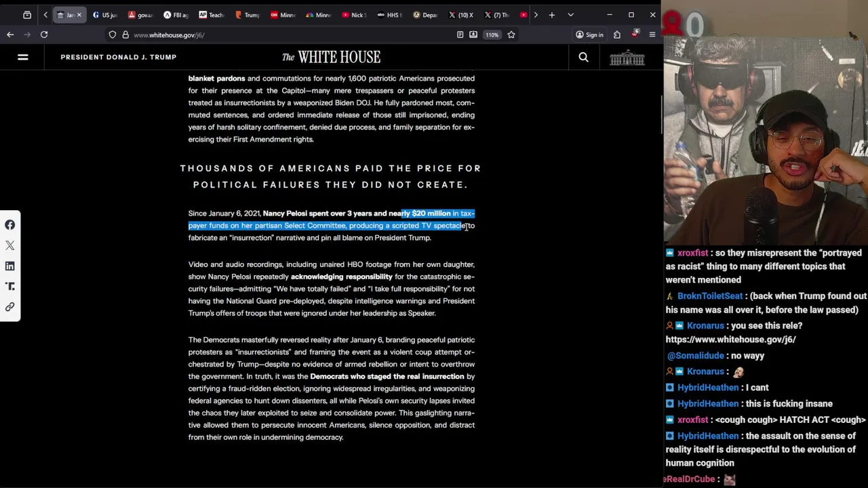Click the White House building icon
Screen dimensions: 868x488
point(627,58)
